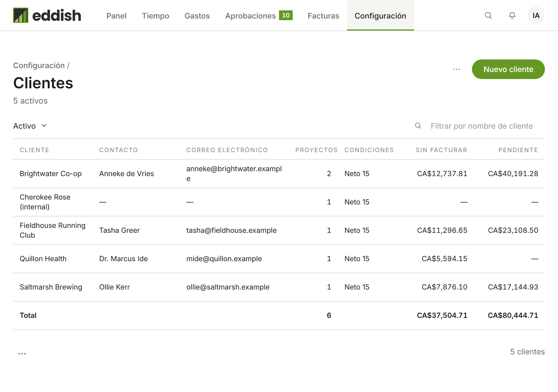Click contact name Ollie Kerr
Screen dimensions: 558x392
tap(114, 287)
